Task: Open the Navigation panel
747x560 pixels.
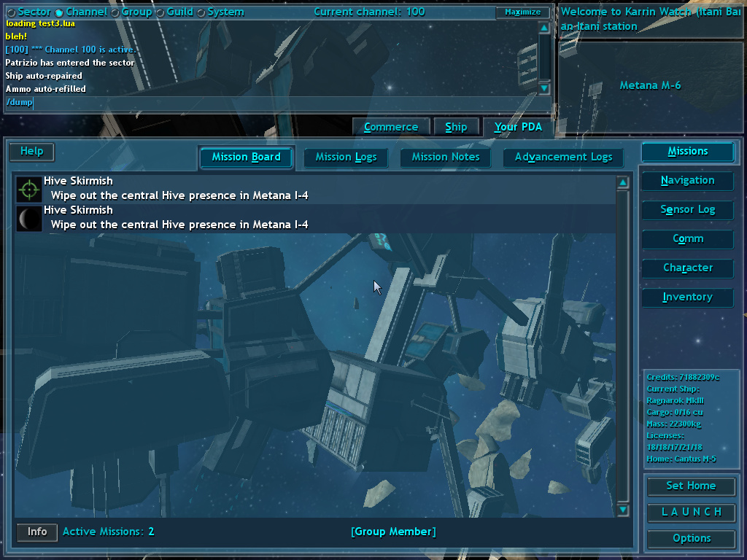Action: point(687,180)
